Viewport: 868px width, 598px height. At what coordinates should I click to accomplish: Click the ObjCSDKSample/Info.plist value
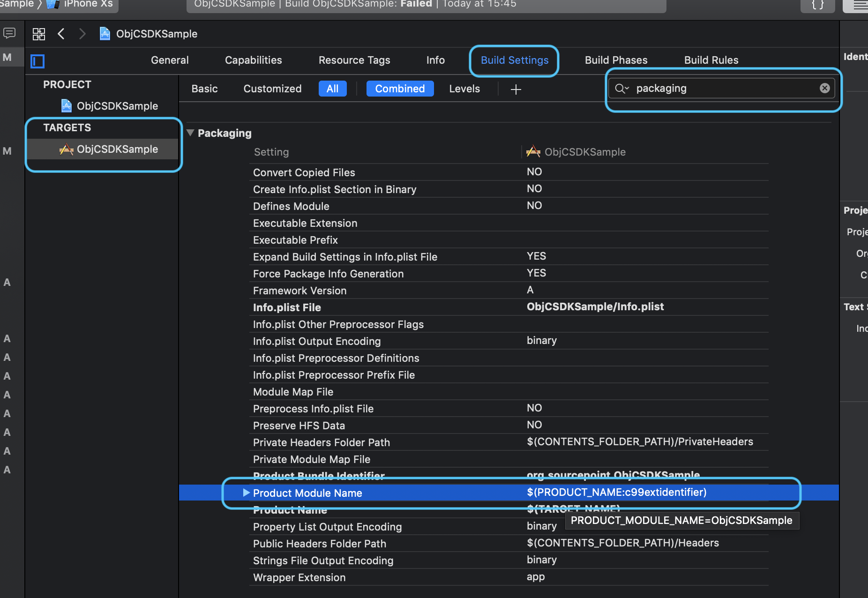click(x=595, y=306)
